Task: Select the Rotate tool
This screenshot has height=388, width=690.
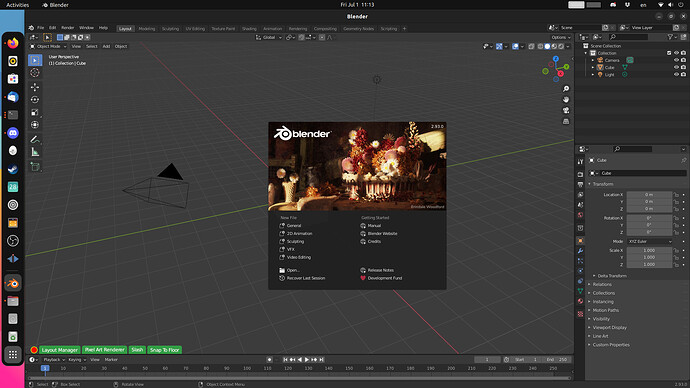Action: point(35,99)
